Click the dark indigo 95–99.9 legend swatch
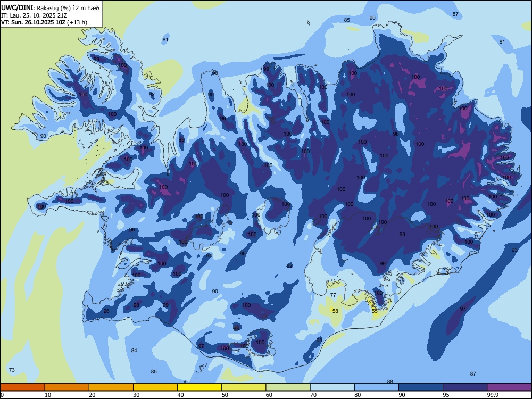This screenshot has height=399, width=532. 465,387
